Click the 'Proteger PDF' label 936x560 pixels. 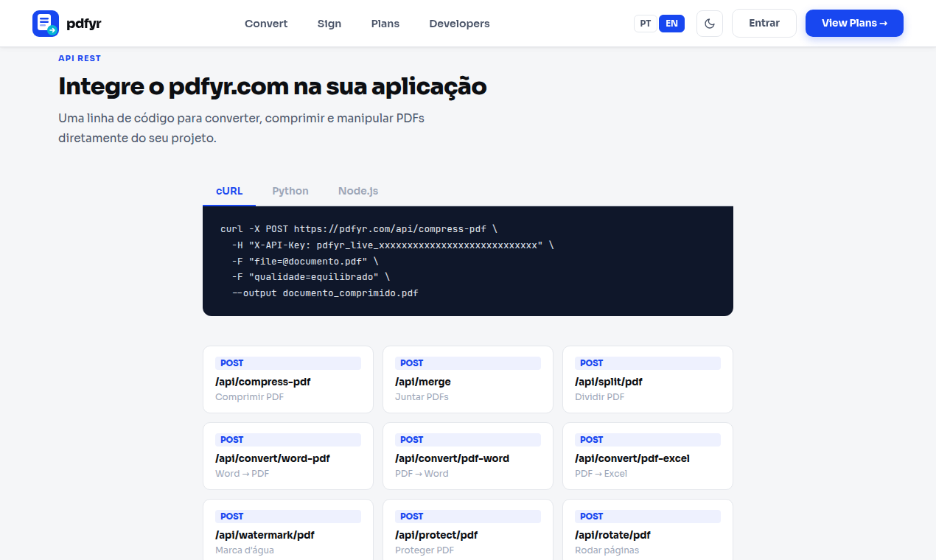click(425, 550)
